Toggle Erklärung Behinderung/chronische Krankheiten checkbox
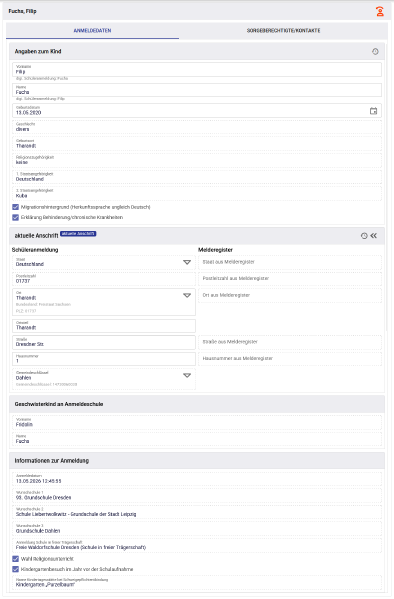394x599 pixels. (15, 217)
